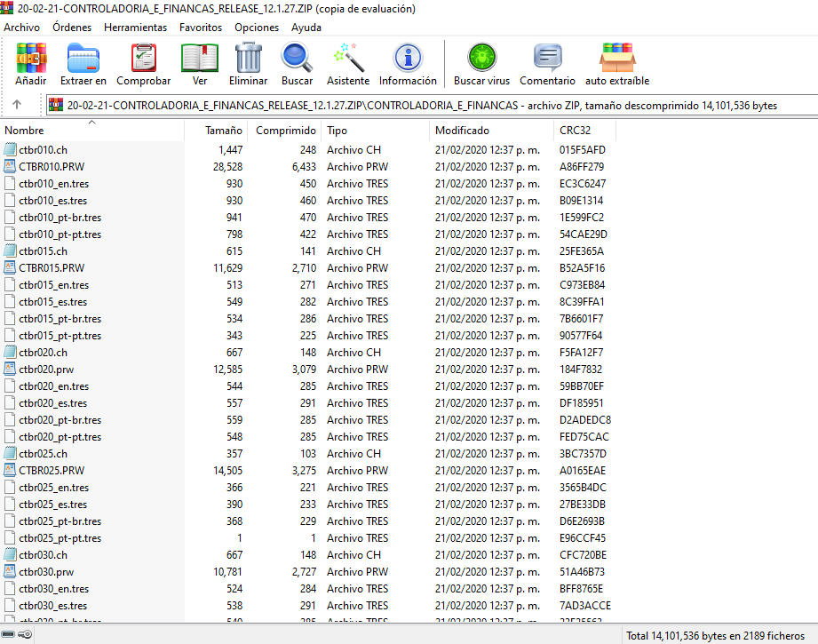Select file ctbr025_pt-br.tres
The image size is (818, 644).
(60, 521)
